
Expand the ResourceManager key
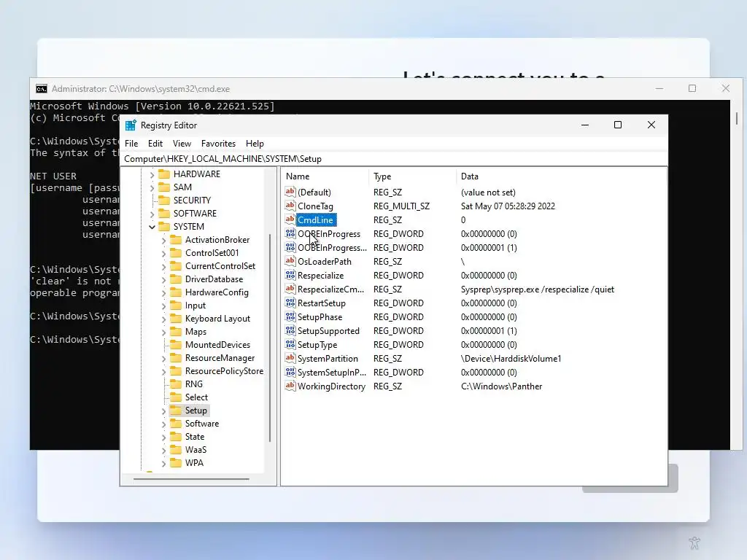coord(164,358)
